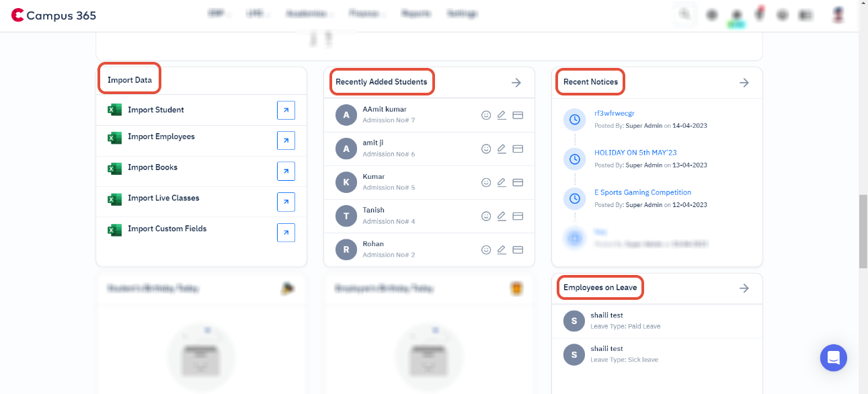Viewport: 868px width, 394px height.
Task: Open the Import Employees arrow icon
Action: coord(286,141)
